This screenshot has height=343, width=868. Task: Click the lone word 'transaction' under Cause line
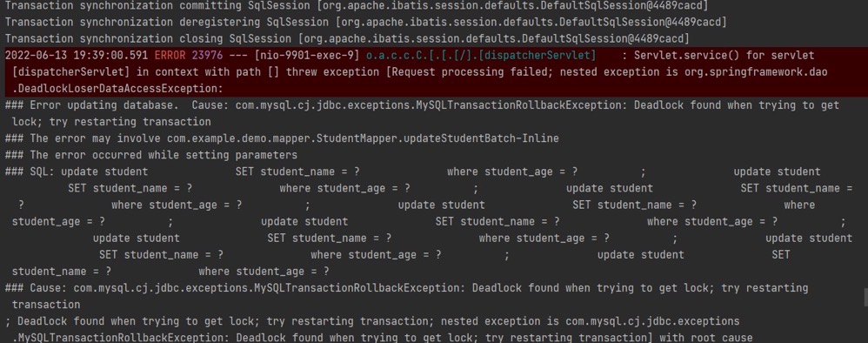[x=46, y=305]
